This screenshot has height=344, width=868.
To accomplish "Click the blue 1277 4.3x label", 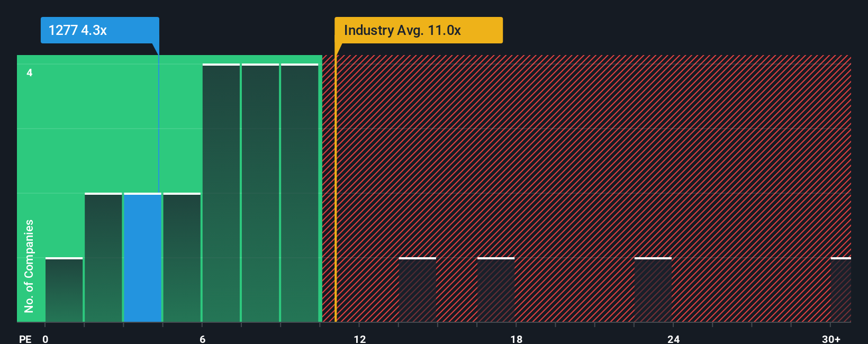I will (100, 30).
